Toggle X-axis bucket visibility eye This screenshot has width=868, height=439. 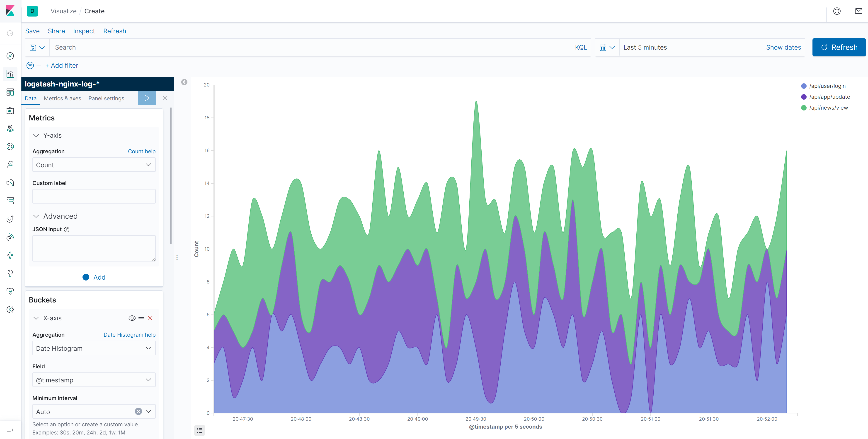pos(132,318)
